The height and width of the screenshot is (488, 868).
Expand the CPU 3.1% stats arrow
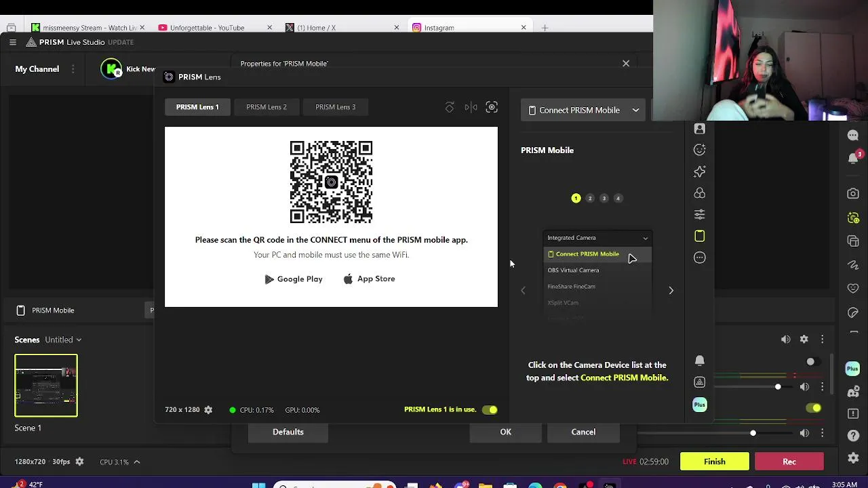pos(136,462)
